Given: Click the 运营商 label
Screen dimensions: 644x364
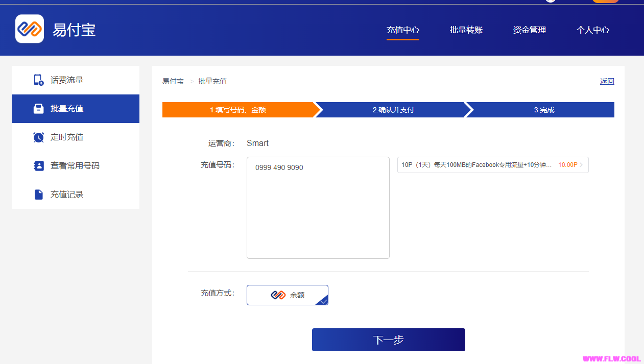Looking at the screenshot, I should 221,143.
